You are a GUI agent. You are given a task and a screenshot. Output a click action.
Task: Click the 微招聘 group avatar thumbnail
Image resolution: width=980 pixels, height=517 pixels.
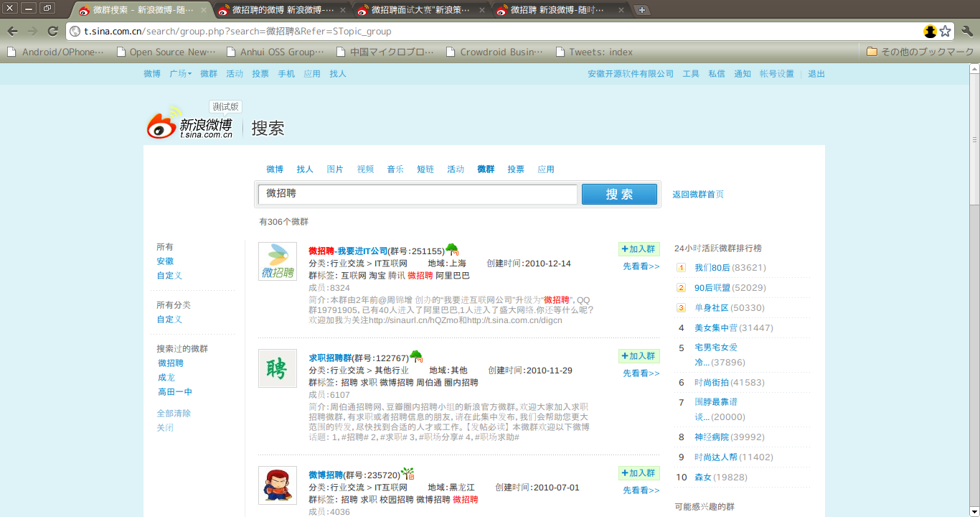coord(278,261)
